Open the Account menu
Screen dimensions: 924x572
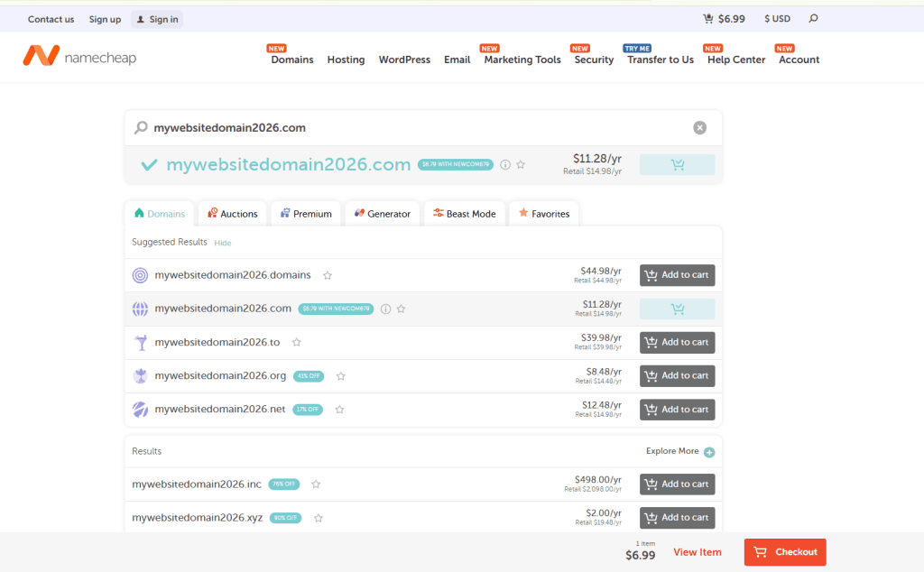(x=799, y=60)
